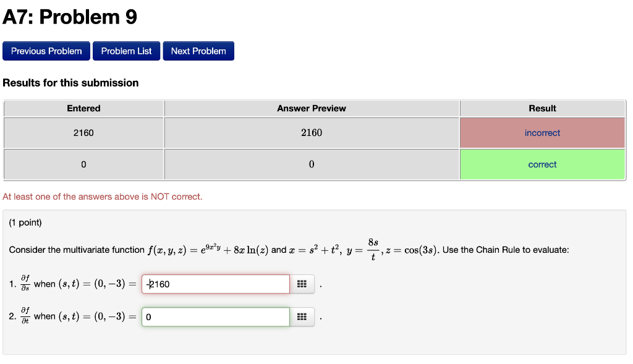This screenshot has width=633, height=364.
Task: Advance with the Next Problem button
Action: click(198, 51)
